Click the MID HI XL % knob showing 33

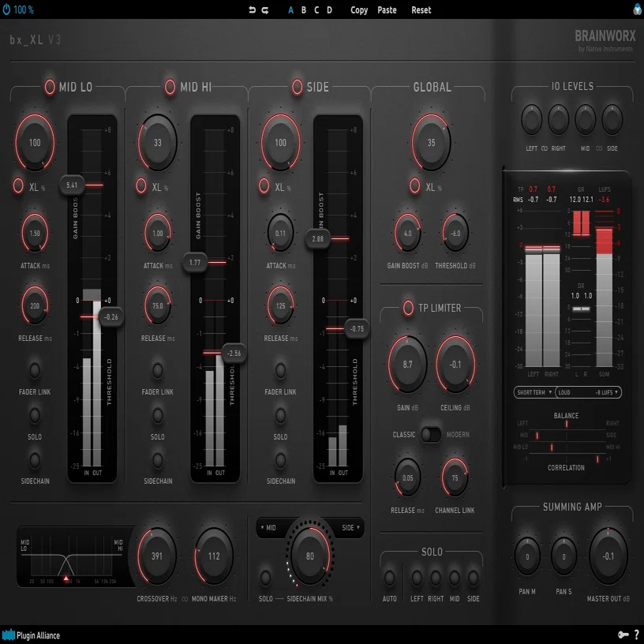click(158, 143)
